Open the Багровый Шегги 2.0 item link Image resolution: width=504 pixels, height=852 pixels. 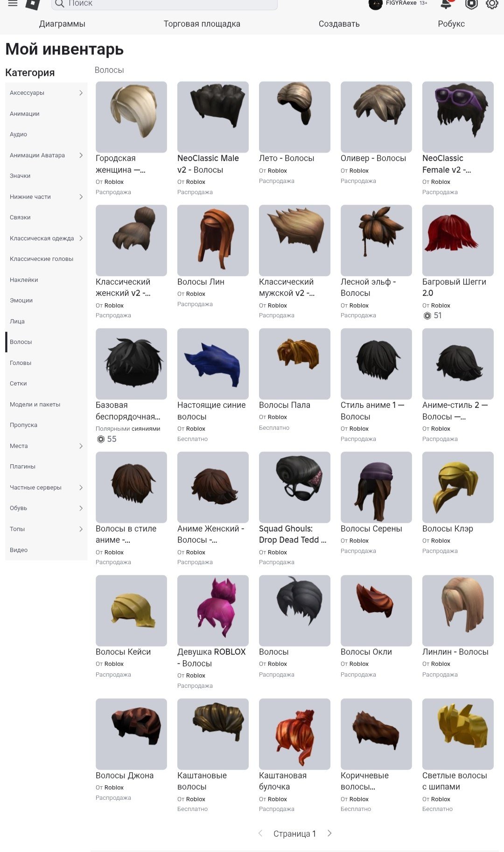pos(454,287)
